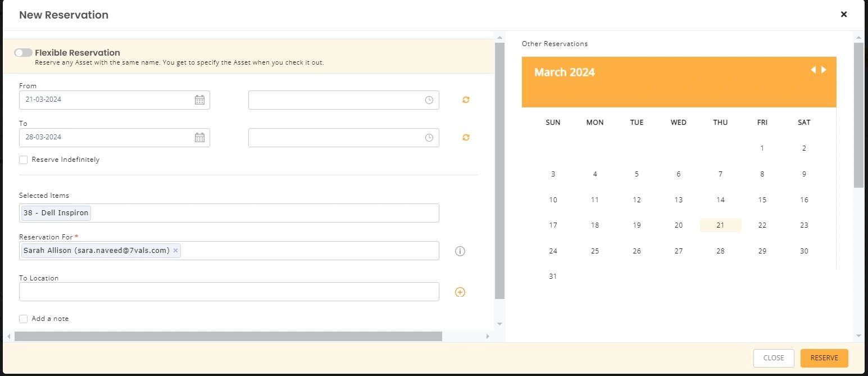Click the info icon next to Reservation For
The image size is (868, 376).
pyautogui.click(x=460, y=251)
